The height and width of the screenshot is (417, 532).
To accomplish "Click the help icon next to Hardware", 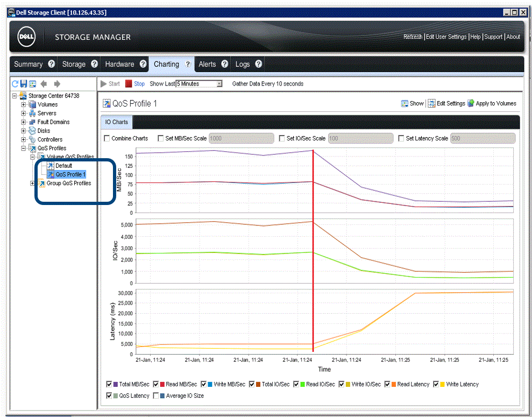I will 143,64.
